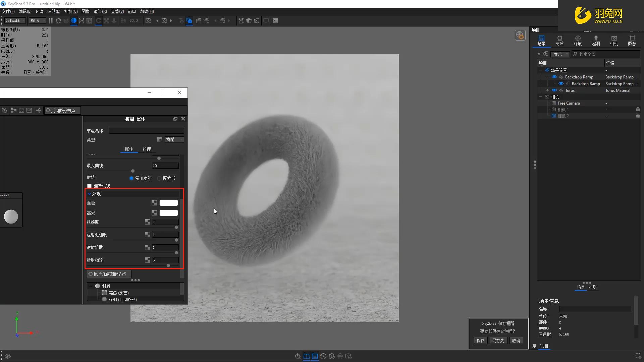This screenshot has height=362, width=644.
Task: Click the add camera icon in toolbar
Action: tap(148, 21)
